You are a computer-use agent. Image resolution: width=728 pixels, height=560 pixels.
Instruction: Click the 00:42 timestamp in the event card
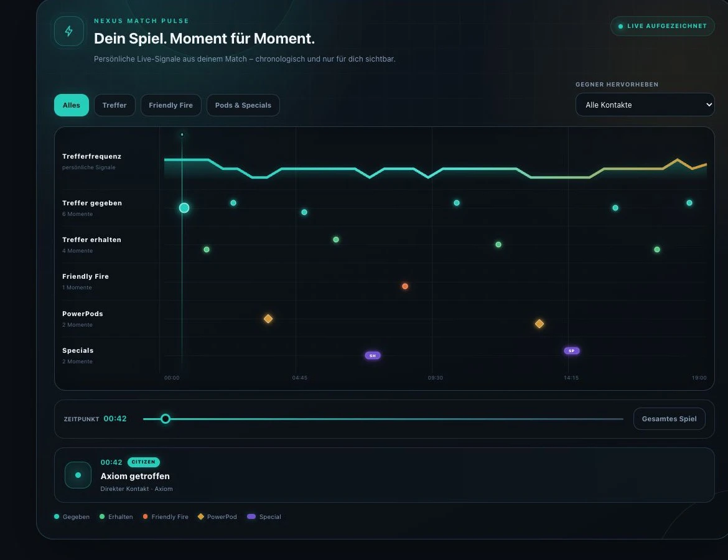111,462
